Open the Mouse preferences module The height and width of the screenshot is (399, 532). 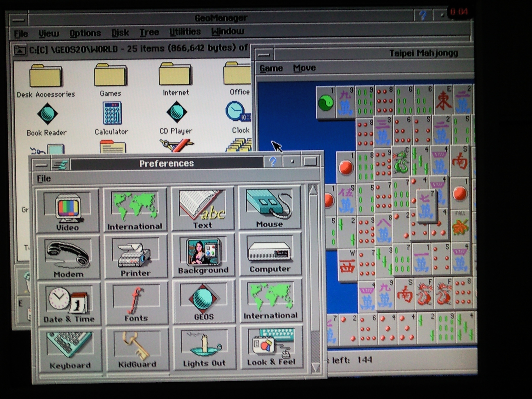pyautogui.click(x=269, y=208)
